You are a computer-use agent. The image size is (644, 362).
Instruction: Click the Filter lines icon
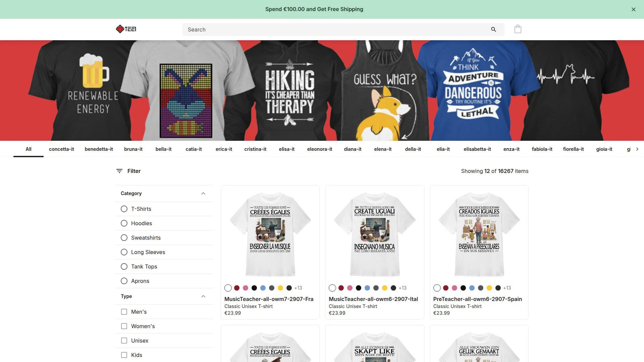(119, 171)
